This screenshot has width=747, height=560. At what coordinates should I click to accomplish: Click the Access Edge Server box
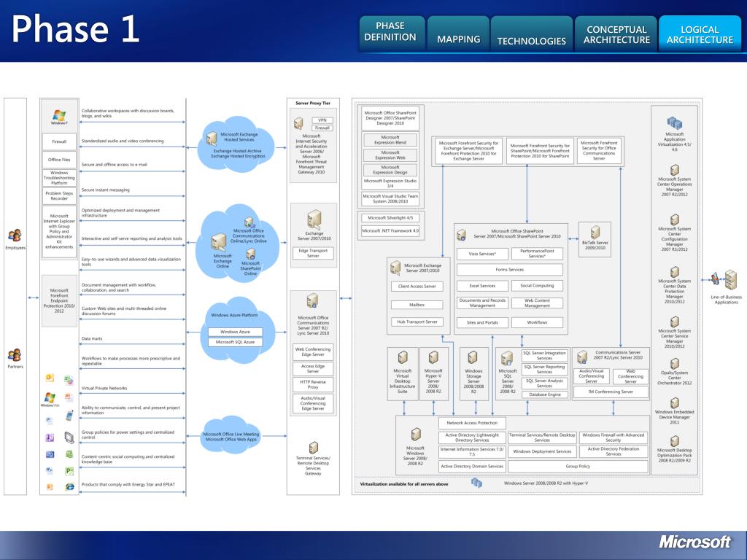[313, 368]
